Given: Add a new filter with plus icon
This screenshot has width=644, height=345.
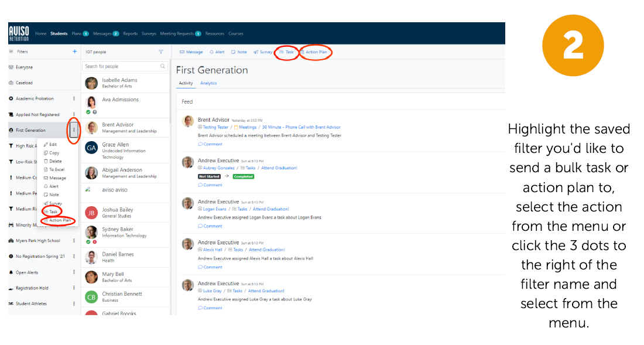Looking at the screenshot, I should (x=74, y=52).
